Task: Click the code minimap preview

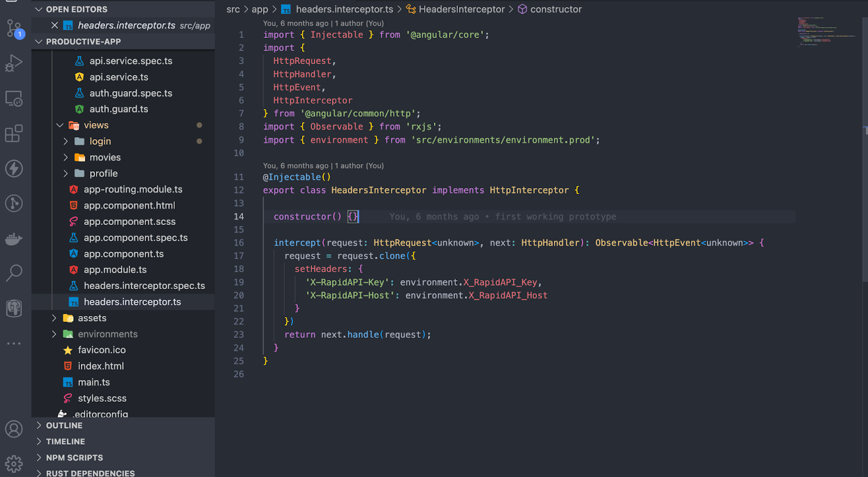Action: point(826,31)
